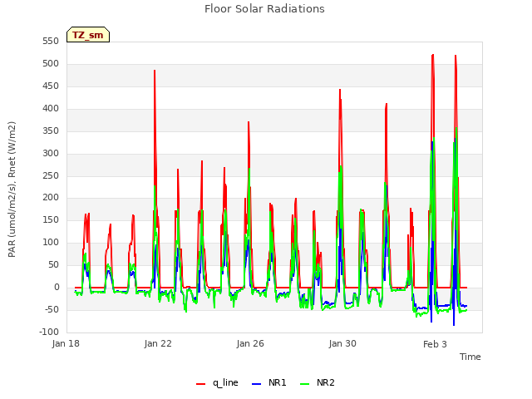Click the -100 y-axis tick label
Screen dimensions: 532x399
tap(49, 332)
